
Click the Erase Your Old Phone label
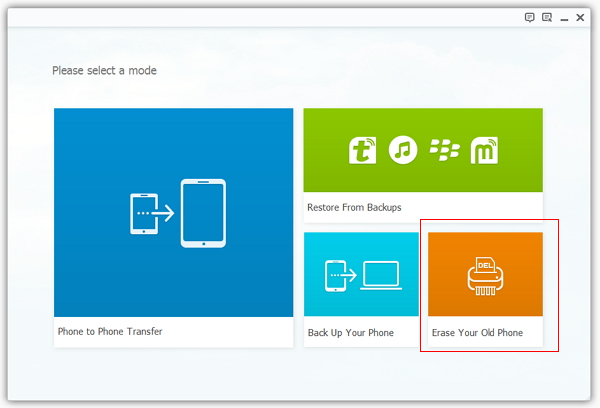(x=477, y=333)
